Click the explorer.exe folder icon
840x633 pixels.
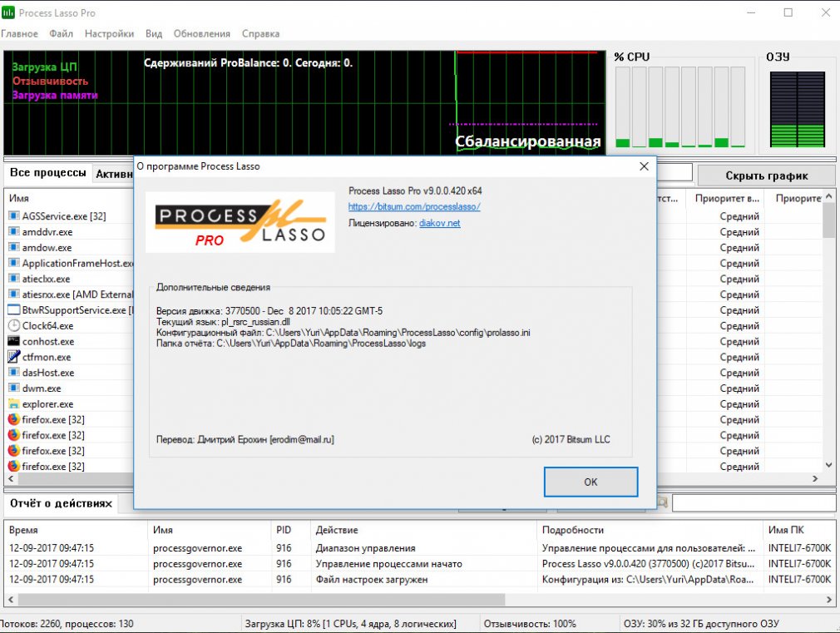[x=14, y=403]
